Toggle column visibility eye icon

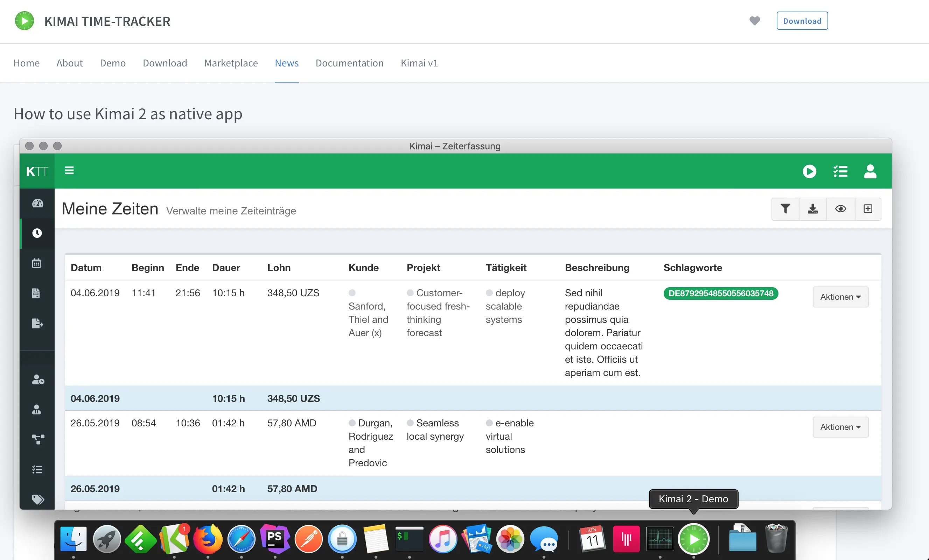(840, 209)
